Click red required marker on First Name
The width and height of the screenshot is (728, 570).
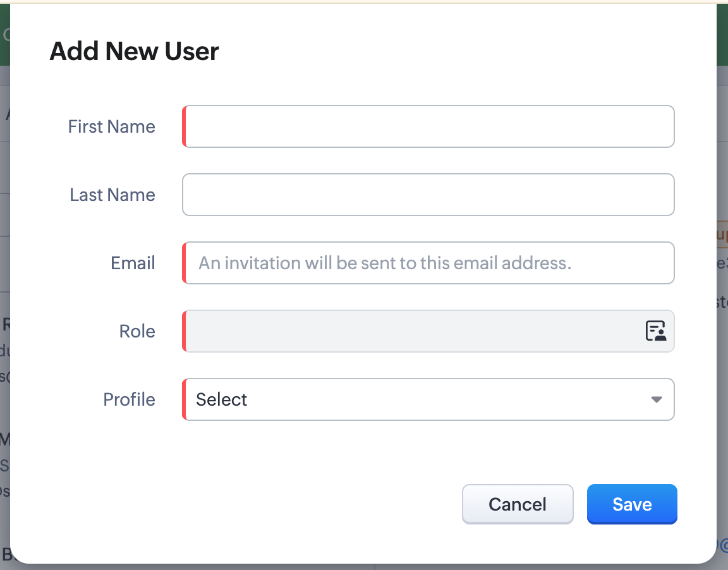[x=184, y=126]
